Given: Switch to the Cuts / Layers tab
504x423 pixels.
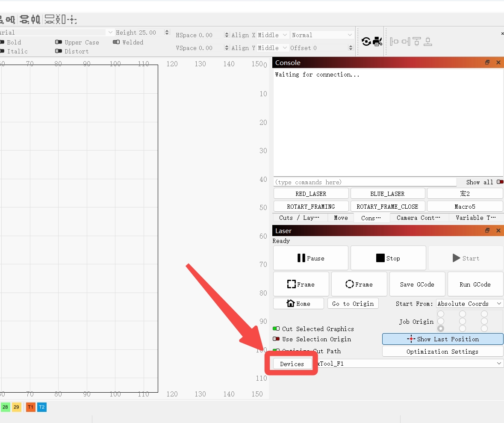Looking at the screenshot, I should [299, 218].
